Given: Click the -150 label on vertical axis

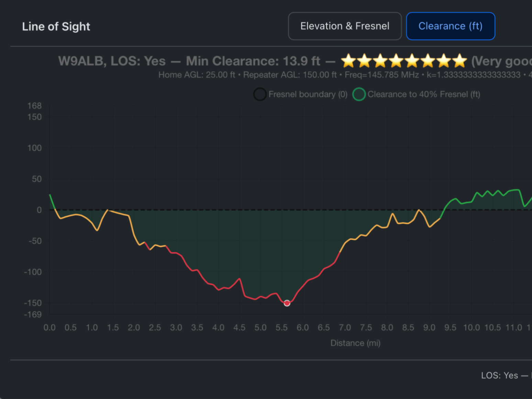Looking at the screenshot, I should click(33, 303).
